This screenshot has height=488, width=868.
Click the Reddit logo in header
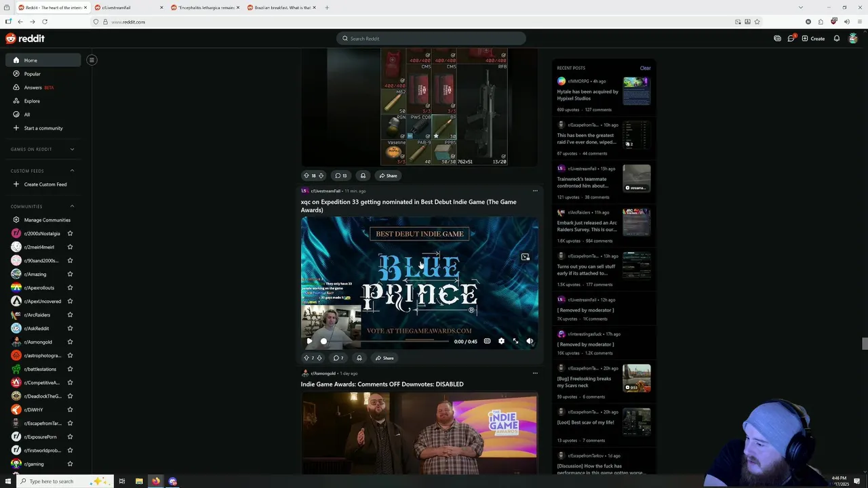[25, 39]
